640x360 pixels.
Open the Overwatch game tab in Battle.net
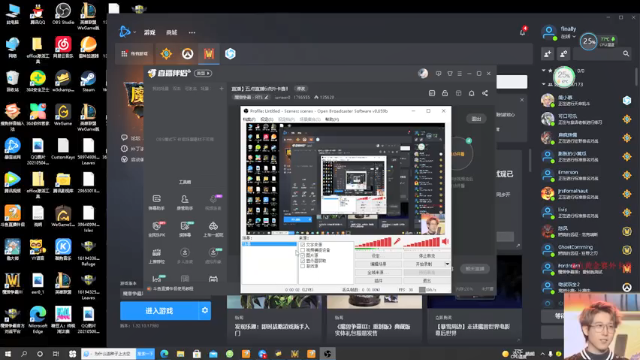click(x=187, y=53)
